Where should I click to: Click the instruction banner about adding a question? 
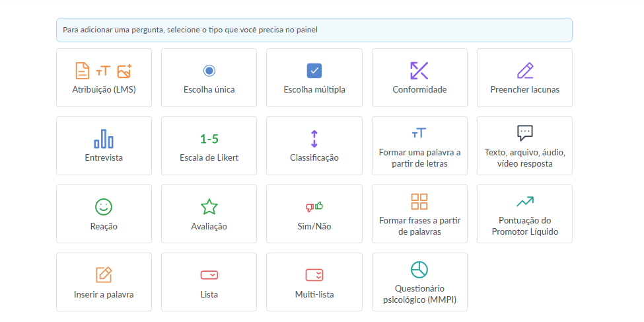pos(314,30)
